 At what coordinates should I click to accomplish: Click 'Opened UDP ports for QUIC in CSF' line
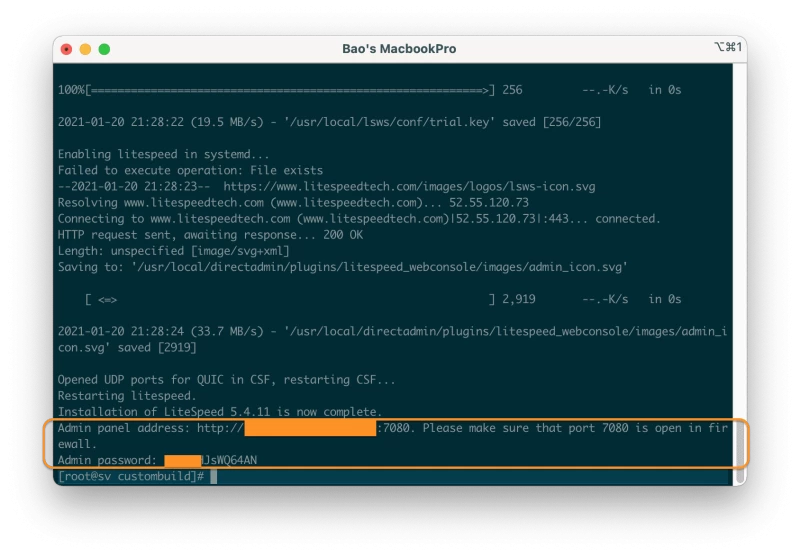227,380
